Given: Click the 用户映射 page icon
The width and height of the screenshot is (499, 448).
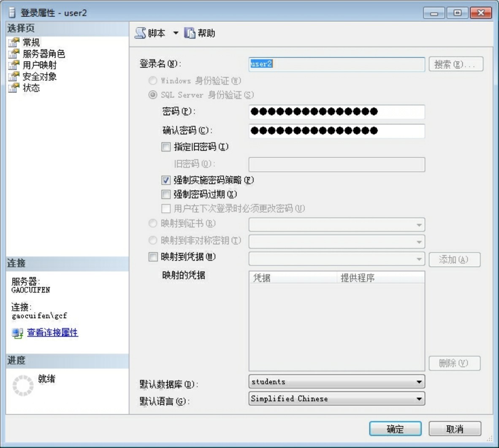Looking at the screenshot, I should pyautogui.click(x=14, y=65).
